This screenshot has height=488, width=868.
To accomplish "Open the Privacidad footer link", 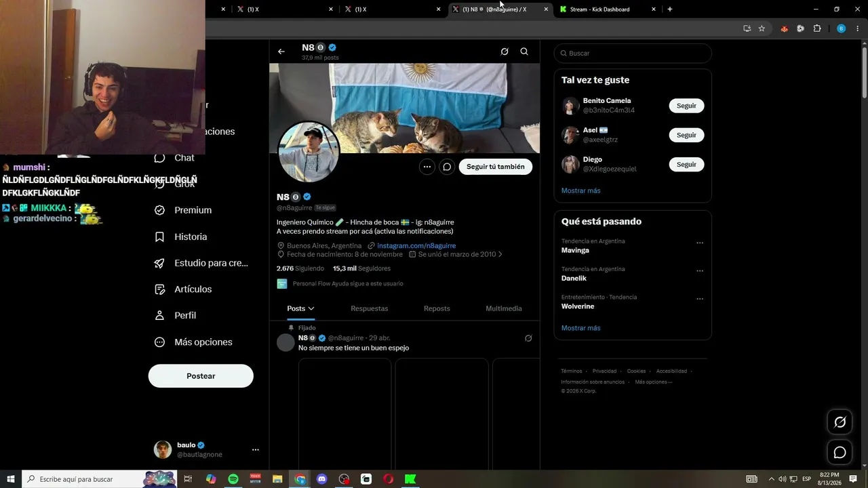I will click(x=604, y=371).
